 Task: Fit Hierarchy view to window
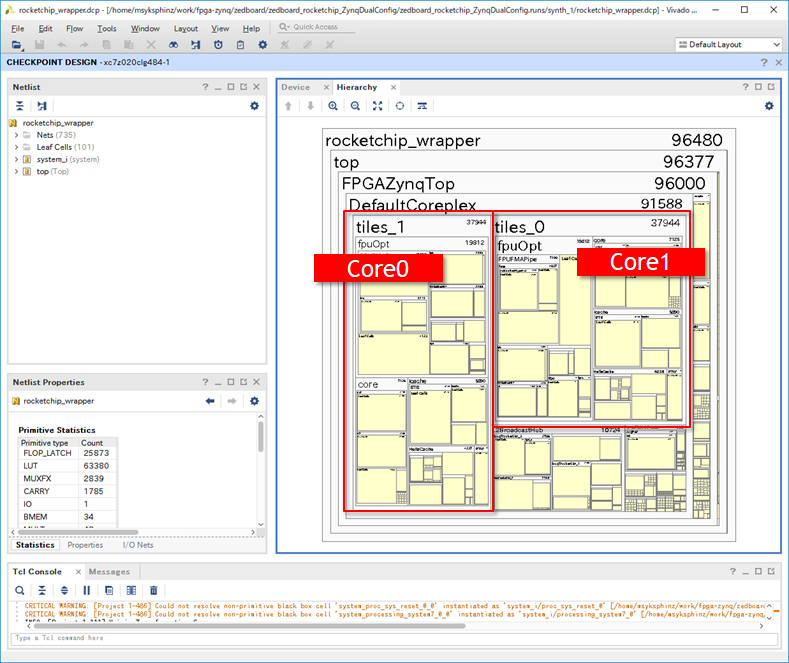click(x=377, y=106)
